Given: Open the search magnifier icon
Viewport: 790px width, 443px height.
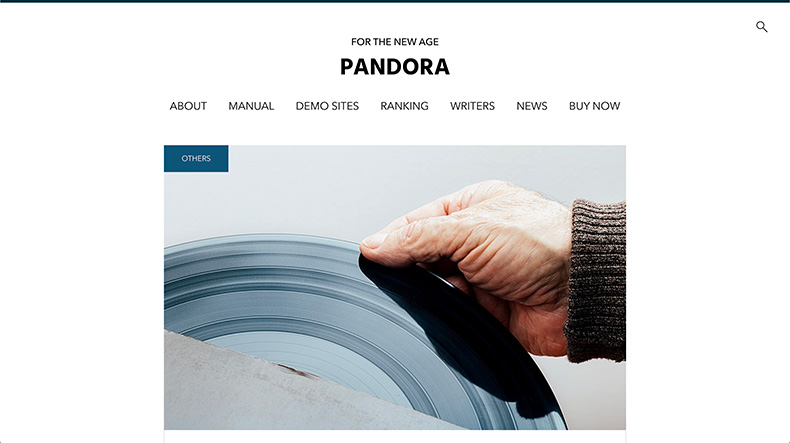Looking at the screenshot, I should click(x=761, y=27).
